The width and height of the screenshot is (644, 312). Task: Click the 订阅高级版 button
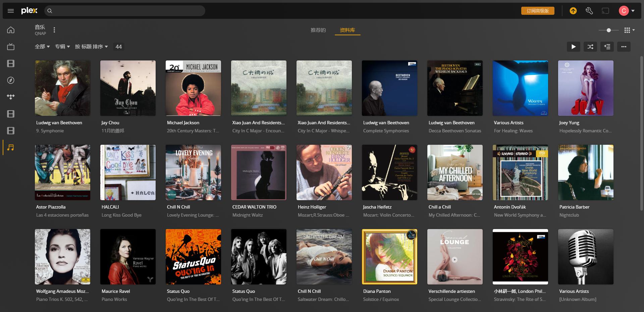538,11
